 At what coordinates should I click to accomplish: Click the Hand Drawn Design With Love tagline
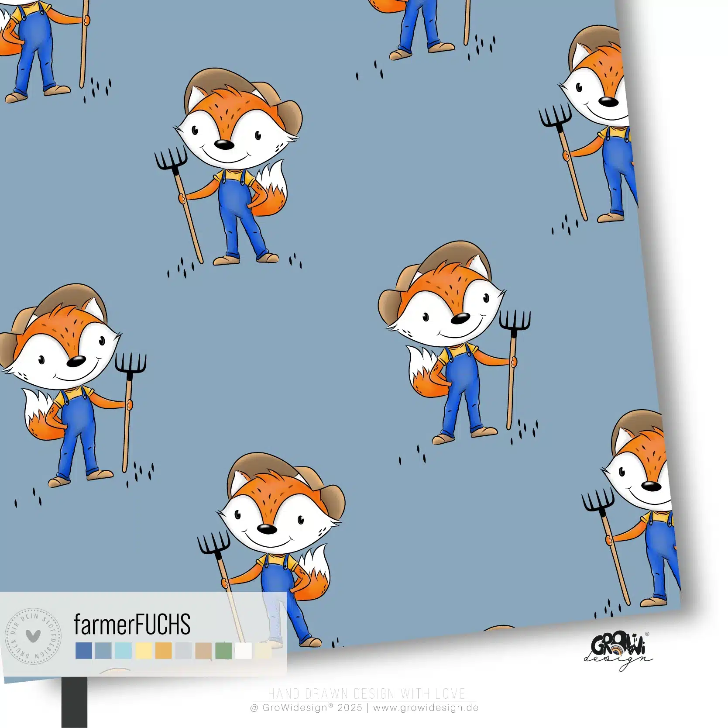(366, 694)
